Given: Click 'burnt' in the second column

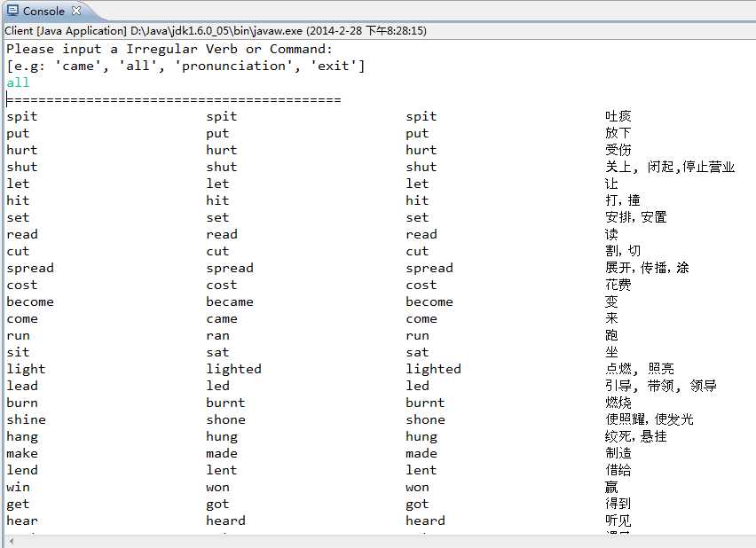Looking at the screenshot, I should [x=225, y=403].
